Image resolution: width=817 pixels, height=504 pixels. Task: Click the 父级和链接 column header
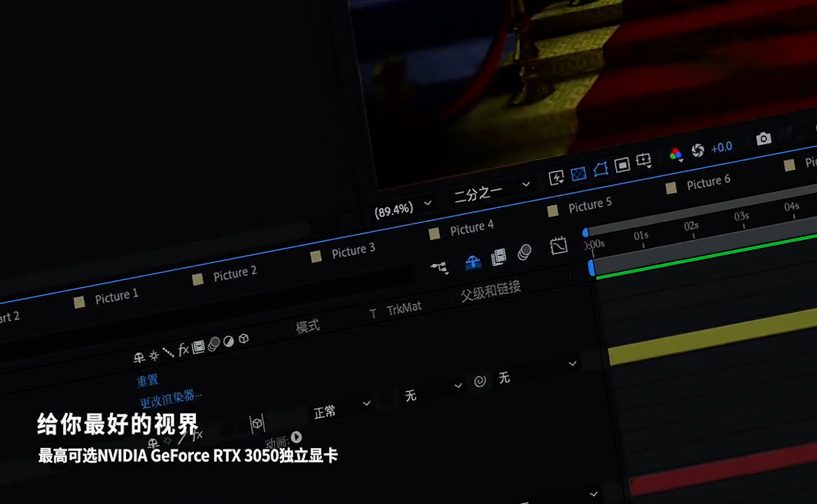coord(490,290)
